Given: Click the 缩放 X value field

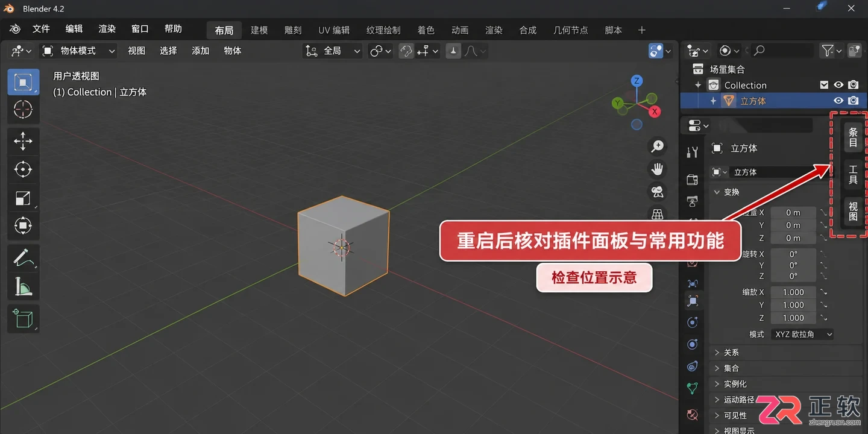Looking at the screenshot, I should (x=793, y=292).
